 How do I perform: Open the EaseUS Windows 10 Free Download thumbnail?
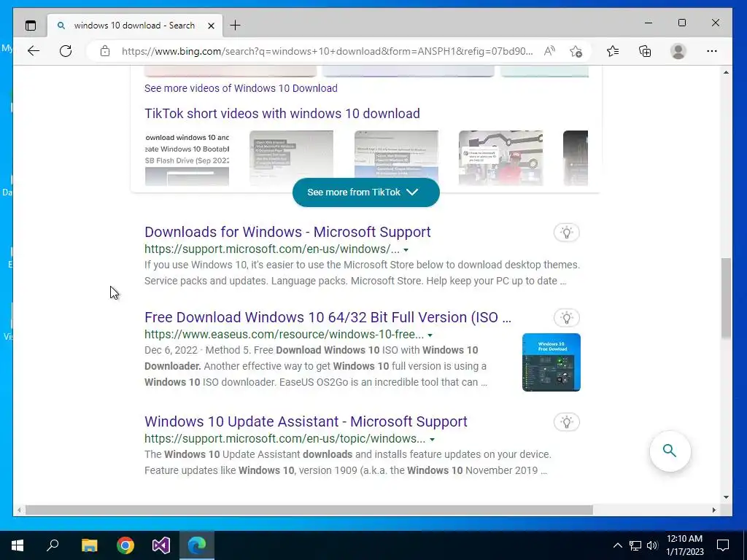coord(551,362)
